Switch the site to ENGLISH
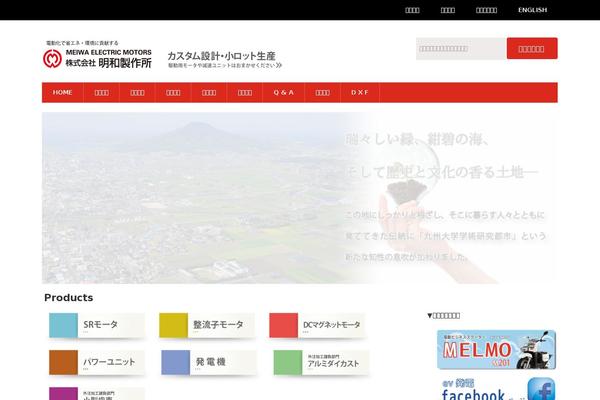Image resolution: width=600 pixels, height=400 pixels. pyautogui.click(x=532, y=10)
